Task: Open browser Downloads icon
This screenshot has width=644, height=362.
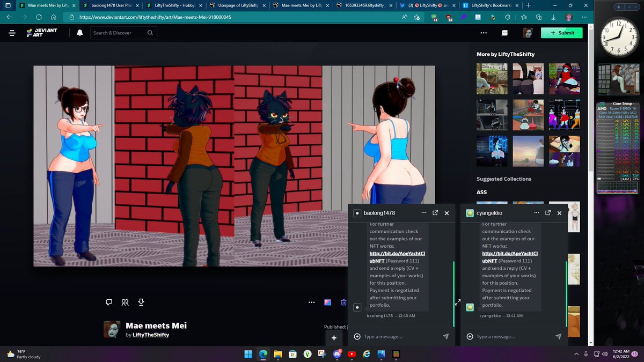Action: click(553, 17)
